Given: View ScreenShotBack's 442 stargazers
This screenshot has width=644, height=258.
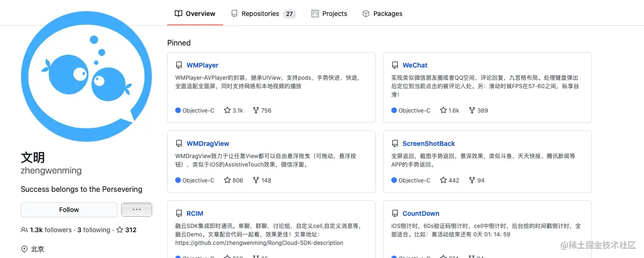Looking at the screenshot, I should (450, 180).
